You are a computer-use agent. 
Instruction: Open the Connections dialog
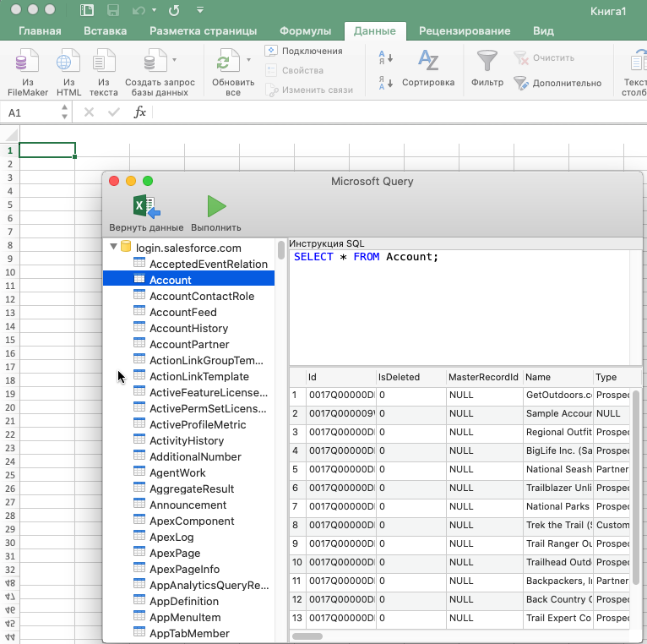[x=304, y=51]
